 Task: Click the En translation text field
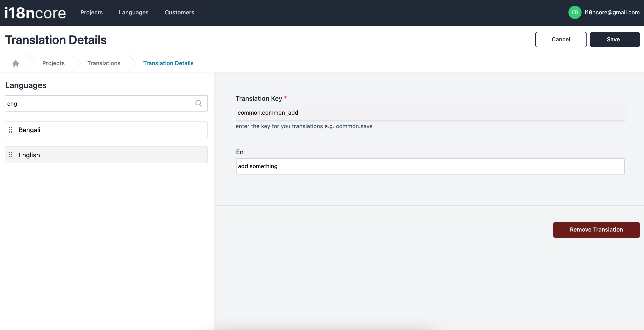pyautogui.click(x=430, y=166)
